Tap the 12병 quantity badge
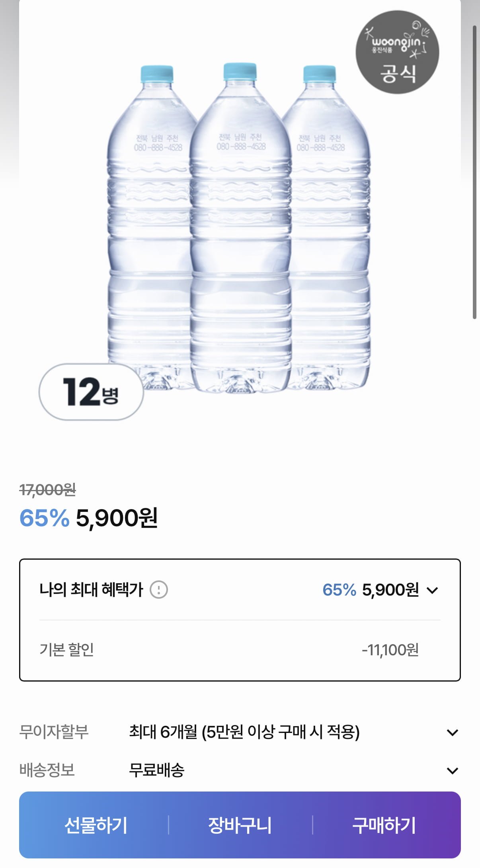Screen dimensions: 480x868 (x=91, y=392)
